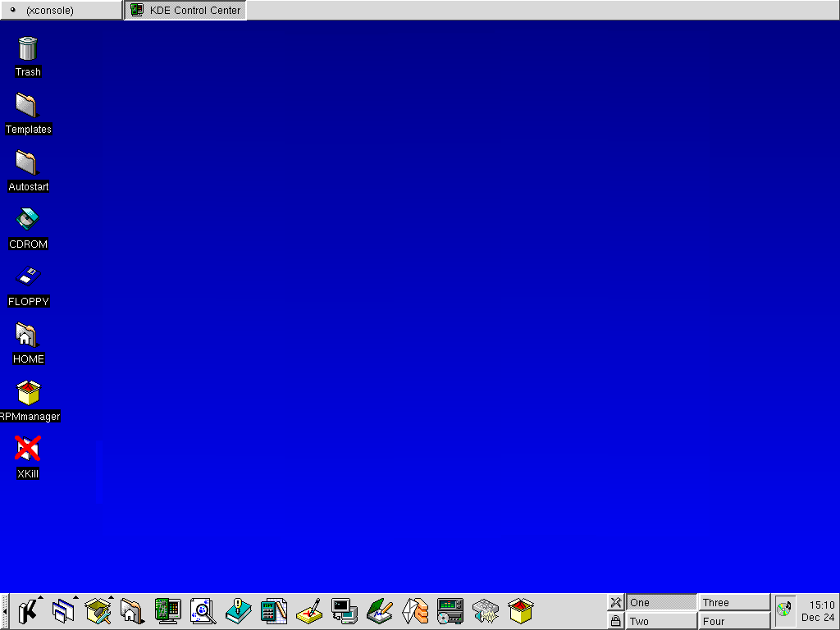
Task: Hide the panel using left edge handle
Action: 4,611
